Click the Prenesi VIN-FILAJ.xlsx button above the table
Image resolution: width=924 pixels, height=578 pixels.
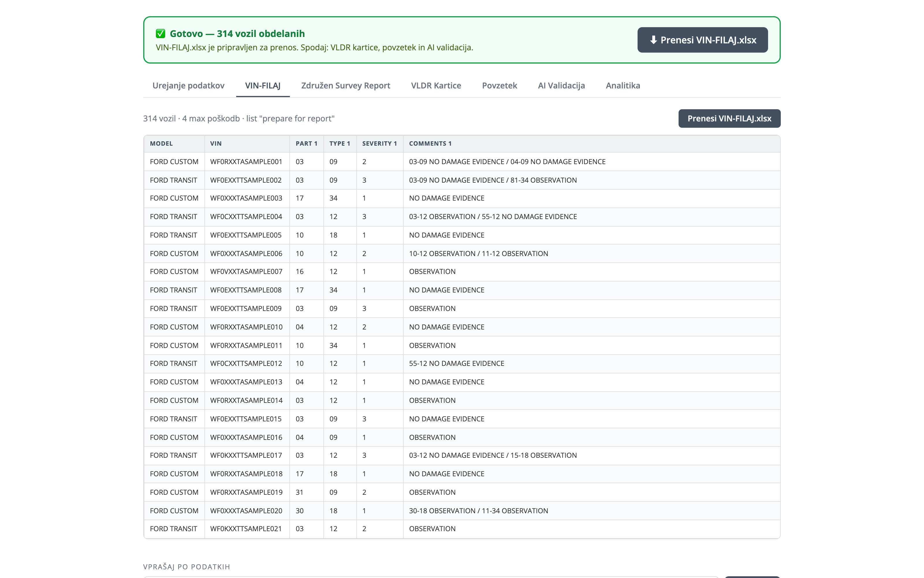coord(729,118)
